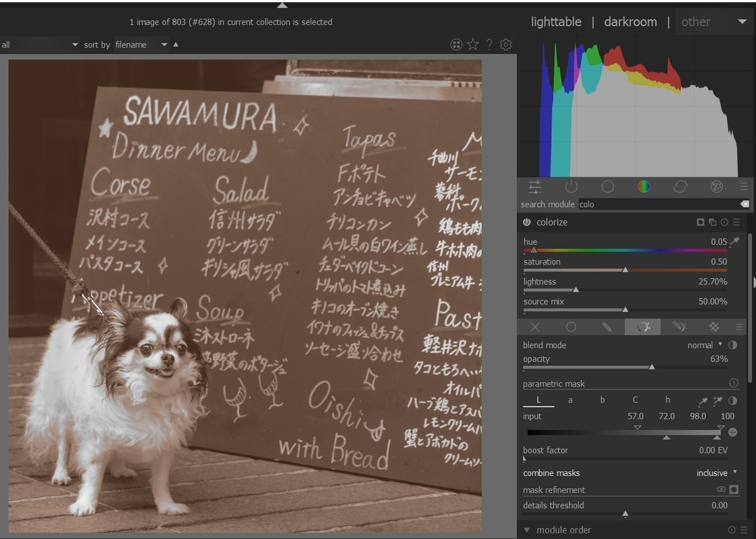Click colorize mask indicator icon
The image size is (756, 539).
[x=701, y=222]
